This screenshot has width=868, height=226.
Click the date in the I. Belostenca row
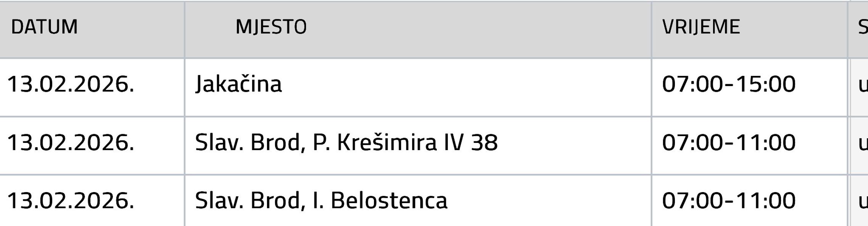(x=71, y=201)
